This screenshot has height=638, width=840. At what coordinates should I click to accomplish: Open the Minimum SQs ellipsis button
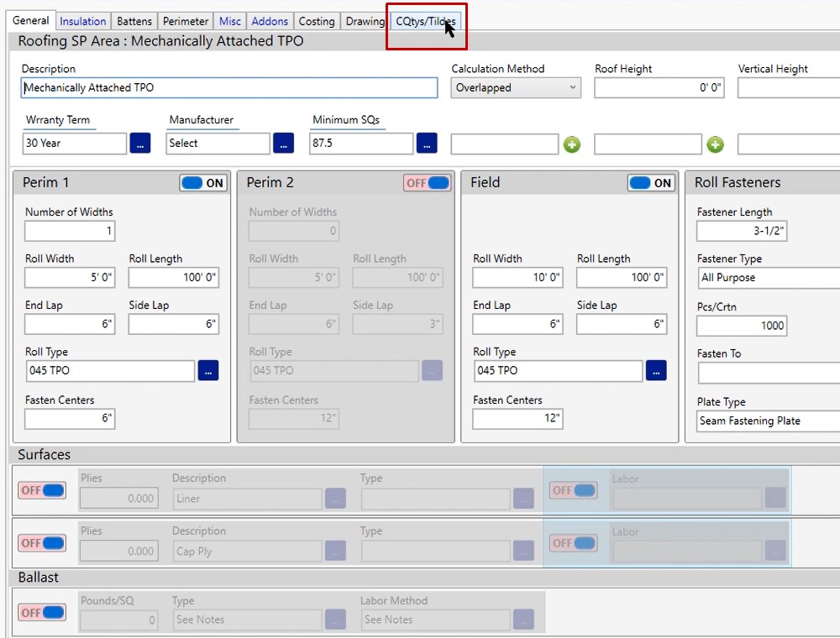point(427,144)
